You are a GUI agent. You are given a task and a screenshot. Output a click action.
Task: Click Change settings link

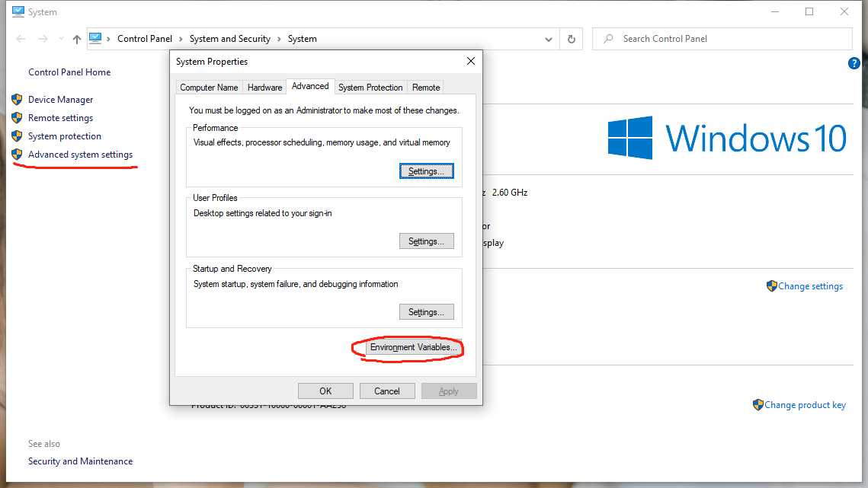810,286
